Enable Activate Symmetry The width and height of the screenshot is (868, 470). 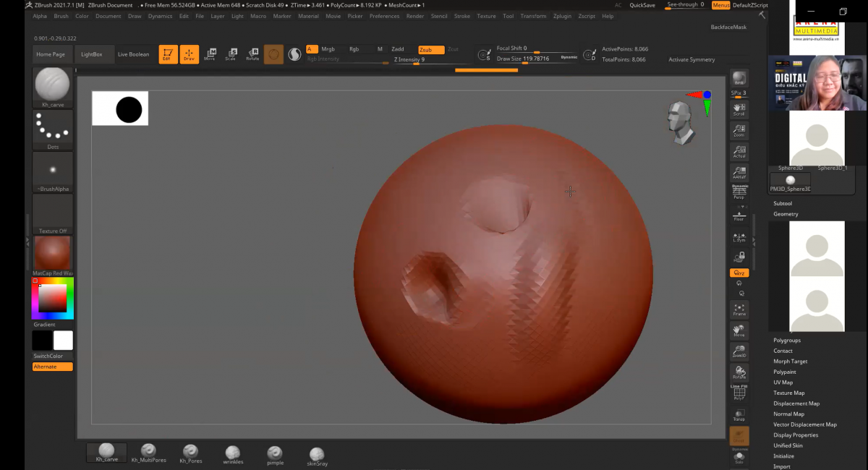pyautogui.click(x=692, y=59)
